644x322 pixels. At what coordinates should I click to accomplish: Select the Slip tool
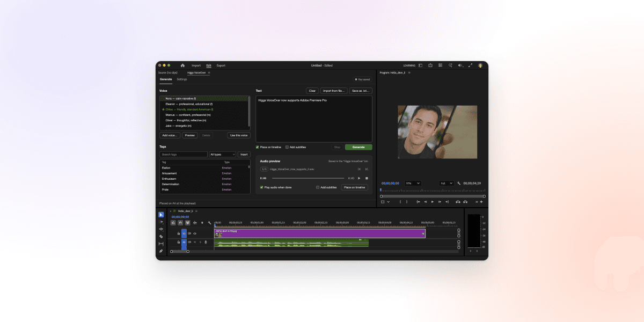161,244
